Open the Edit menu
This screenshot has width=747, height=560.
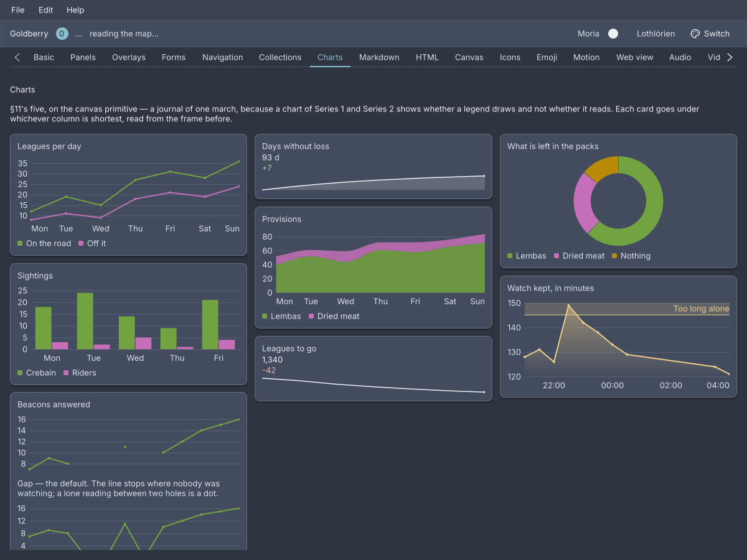(45, 10)
